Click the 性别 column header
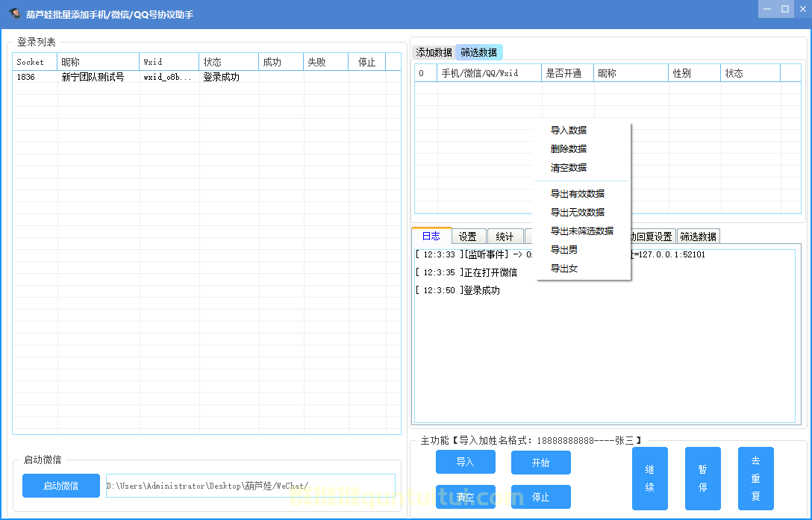Screen dimensions: 812x520 [694, 73]
